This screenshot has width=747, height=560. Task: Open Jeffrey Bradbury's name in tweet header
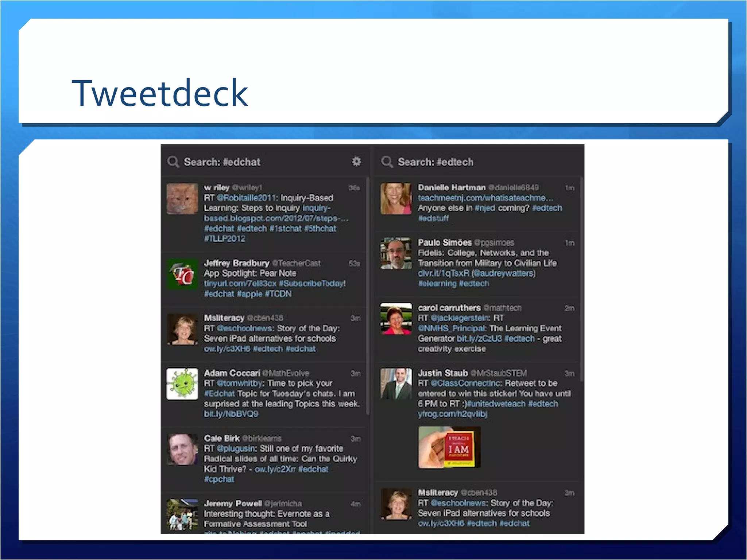pos(237,263)
